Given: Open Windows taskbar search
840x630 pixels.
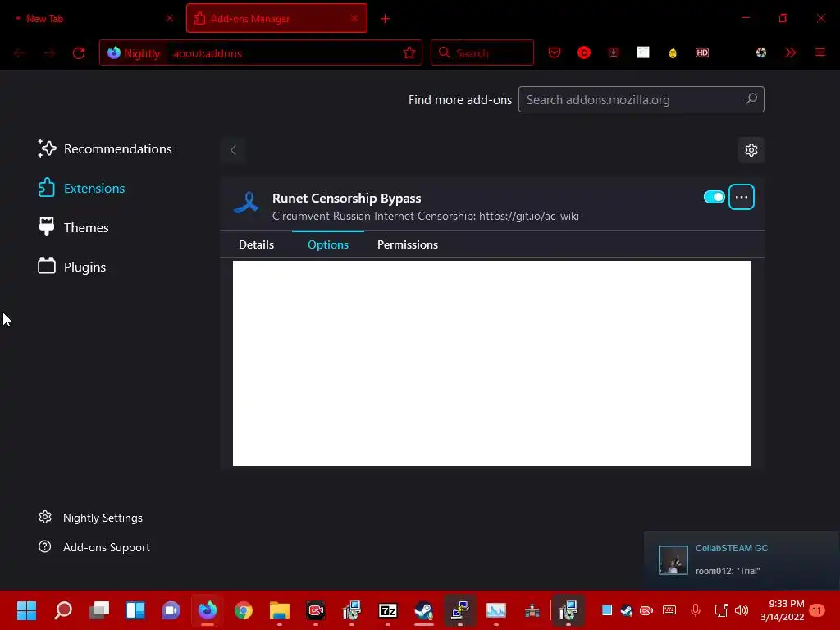Looking at the screenshot, I should pyautogui.click(x=63, y=609).
